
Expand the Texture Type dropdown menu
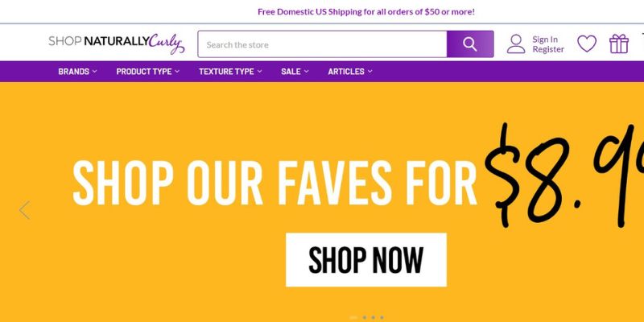click(x=230, y=72)
